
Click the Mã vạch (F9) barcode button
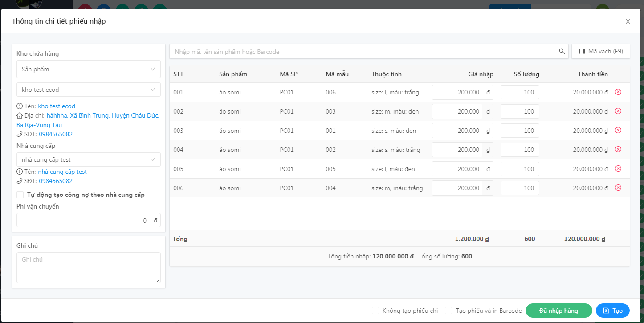tap(601, 51)
